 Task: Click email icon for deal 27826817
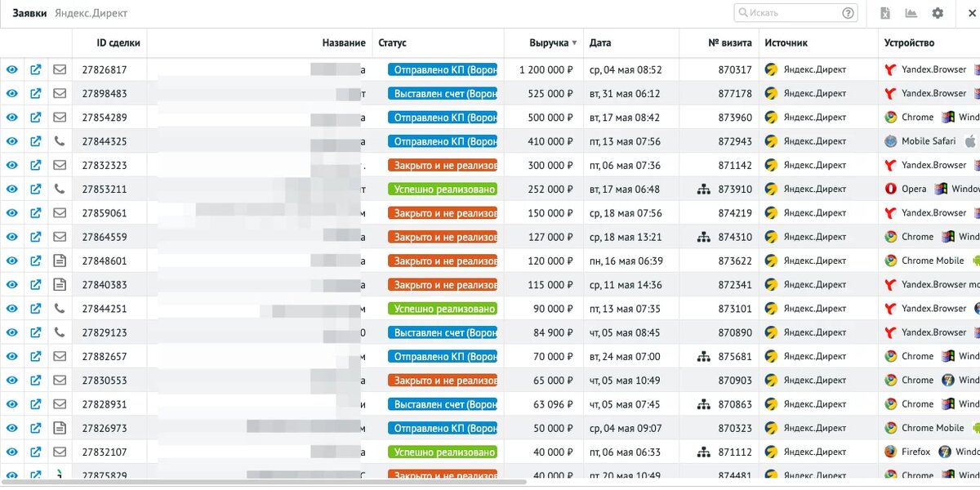click(x=60, y=70)
